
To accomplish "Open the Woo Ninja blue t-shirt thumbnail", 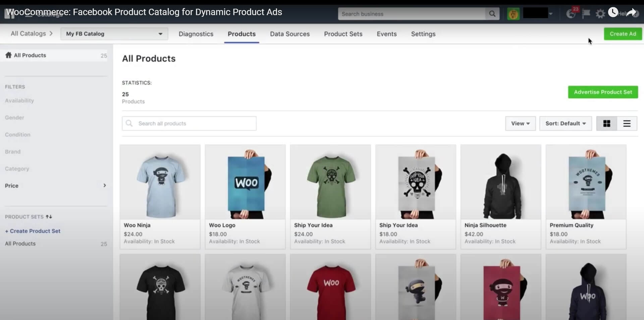I will [160, 182].
